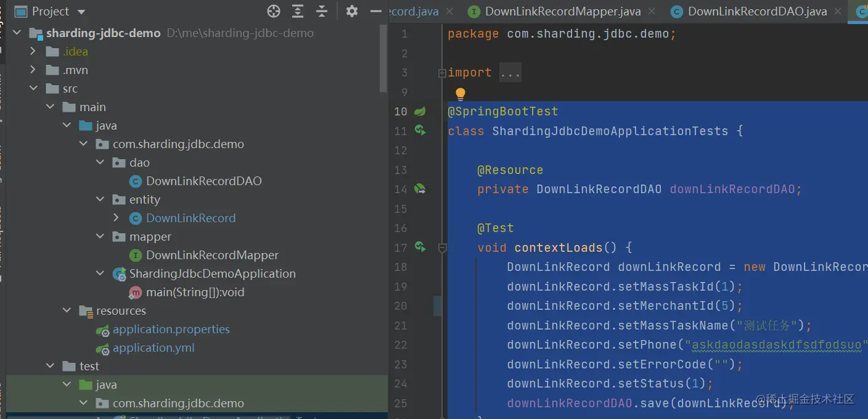Expand the DownLinkRecord class node

tap(117, 218)
